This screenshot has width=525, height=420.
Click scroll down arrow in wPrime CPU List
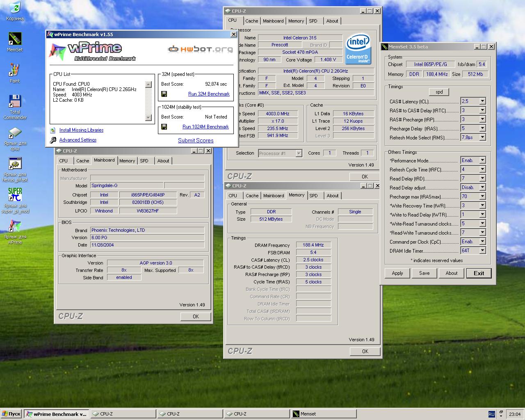148,118
